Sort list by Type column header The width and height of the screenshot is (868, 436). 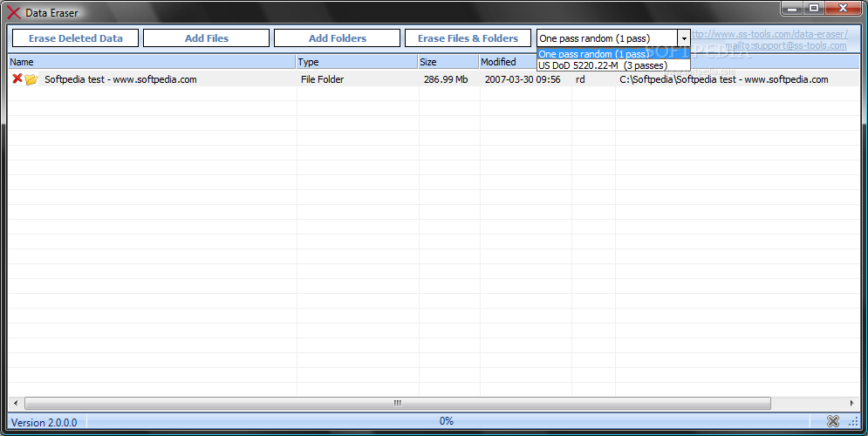point(357,62)
